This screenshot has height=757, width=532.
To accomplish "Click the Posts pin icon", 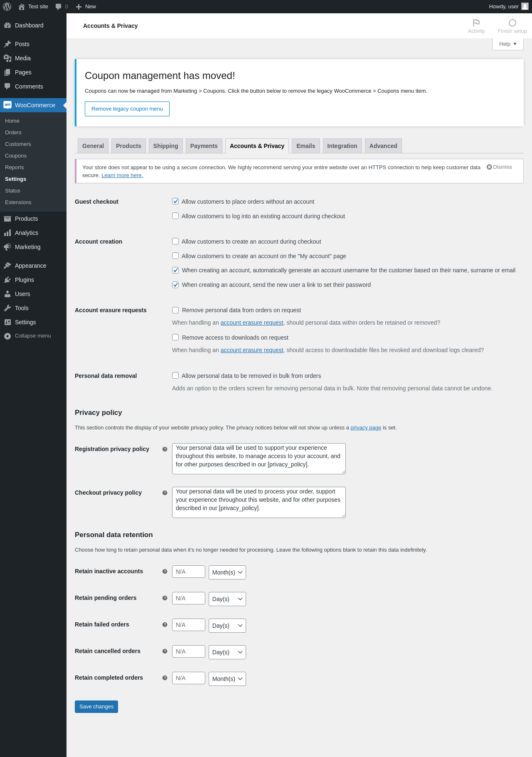I will pyautogui.click(x=7, y=44).
